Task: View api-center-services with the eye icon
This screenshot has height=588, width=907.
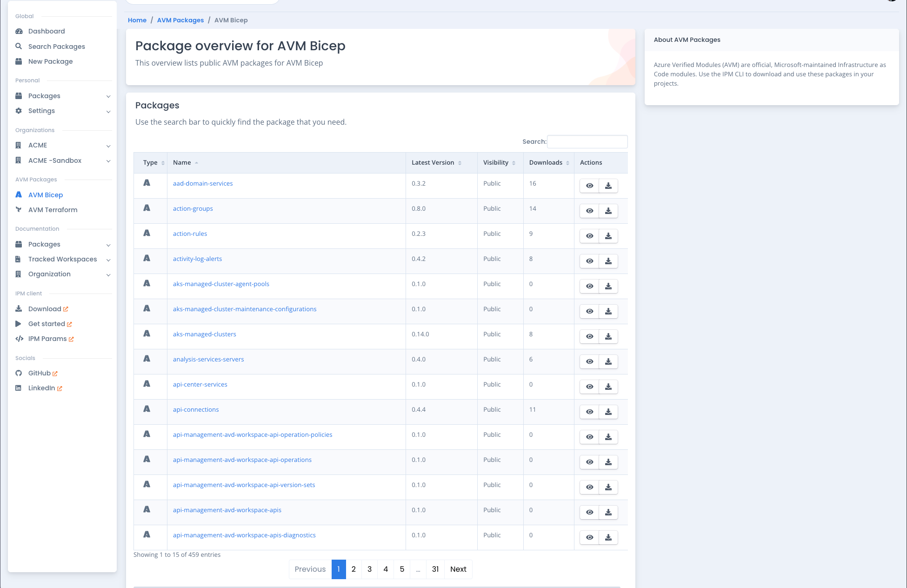Action: [589, 387]
